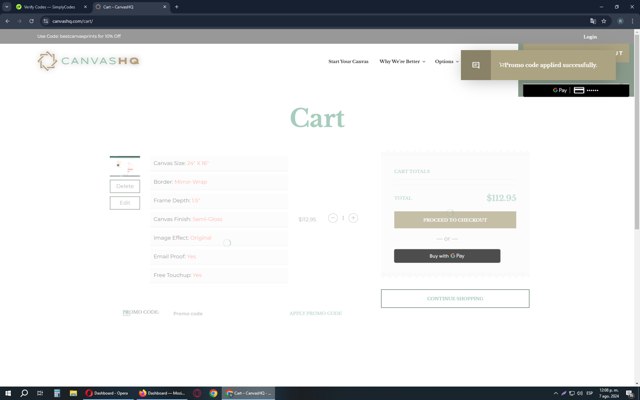
Task: Click the Email Proof Yes row
Action: tap(219, 257)
